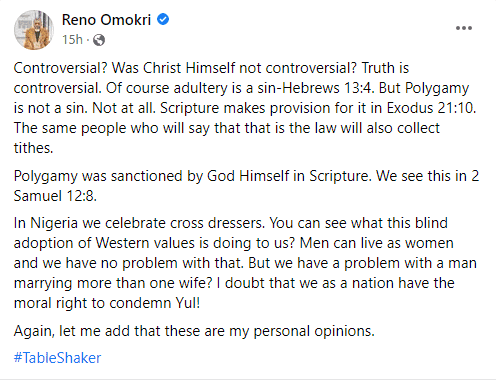Click the In Nigeria we celebrate paragraph
496x383 pixels.
[x=245, y=263]
